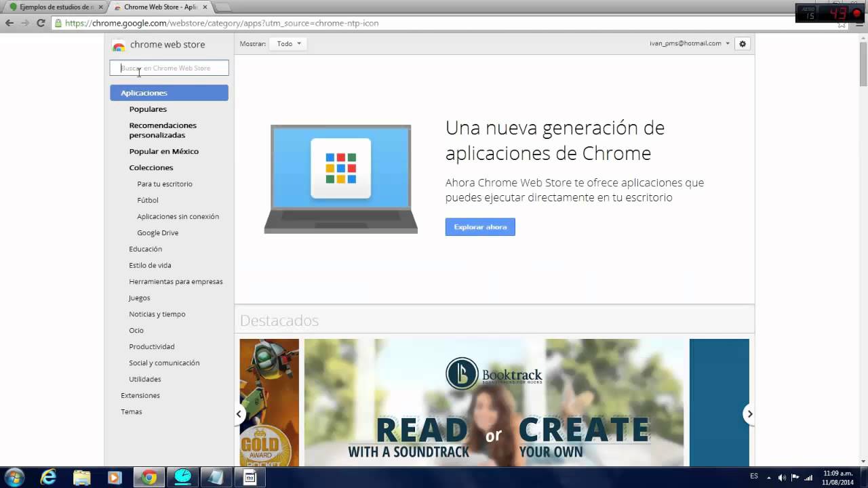Click the chrome web store title text
This screenshot has height=488, width=868.
[x=167, y=45]
